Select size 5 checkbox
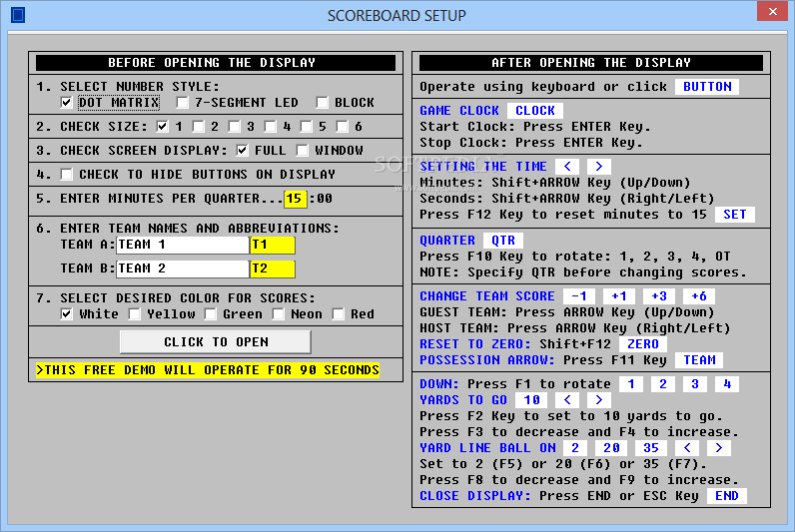 [x=307, y=126]
